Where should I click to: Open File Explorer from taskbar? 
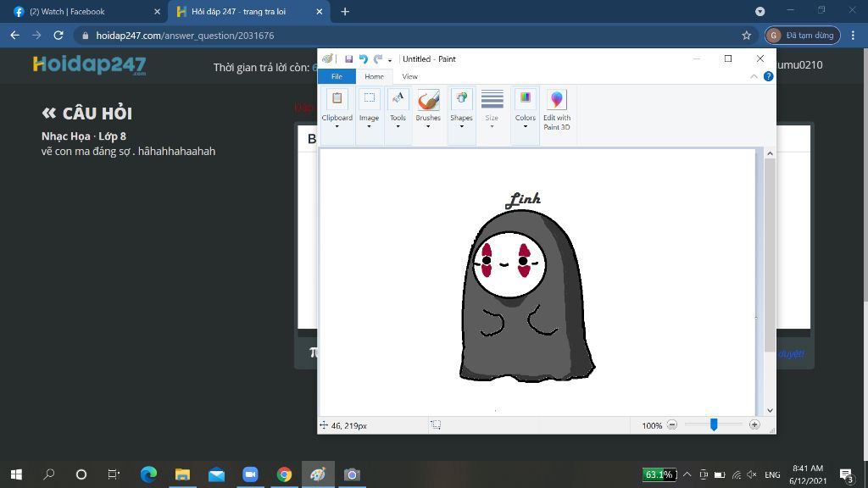[x=183, y=474]
